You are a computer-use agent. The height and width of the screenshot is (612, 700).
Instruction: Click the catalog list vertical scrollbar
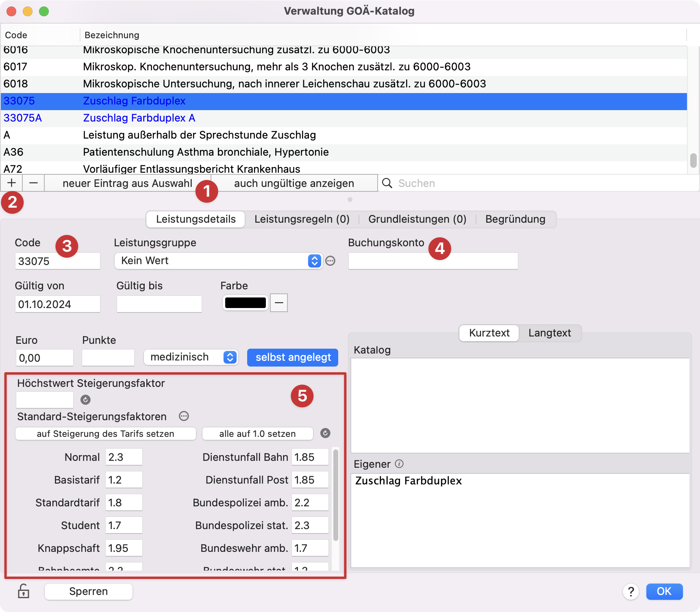click(x=693, y=160)
